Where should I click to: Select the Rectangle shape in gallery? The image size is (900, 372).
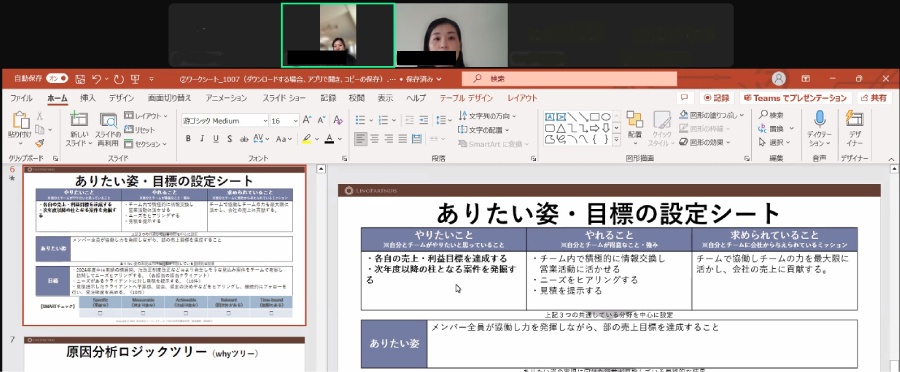point(595,117)
